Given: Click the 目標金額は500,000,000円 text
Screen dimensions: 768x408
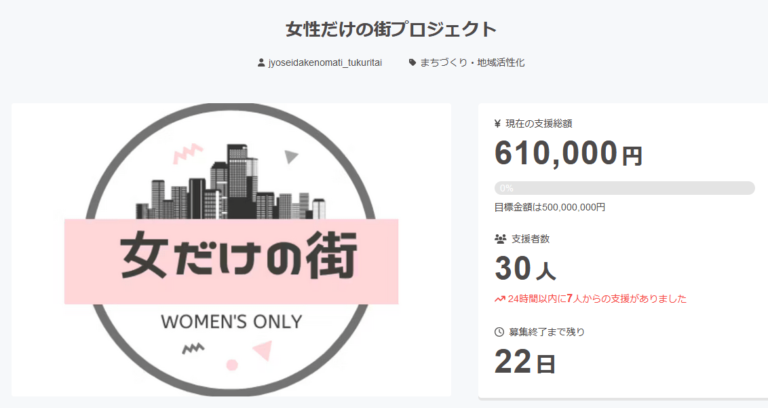Looking at the screenshot, I should 550,208.
